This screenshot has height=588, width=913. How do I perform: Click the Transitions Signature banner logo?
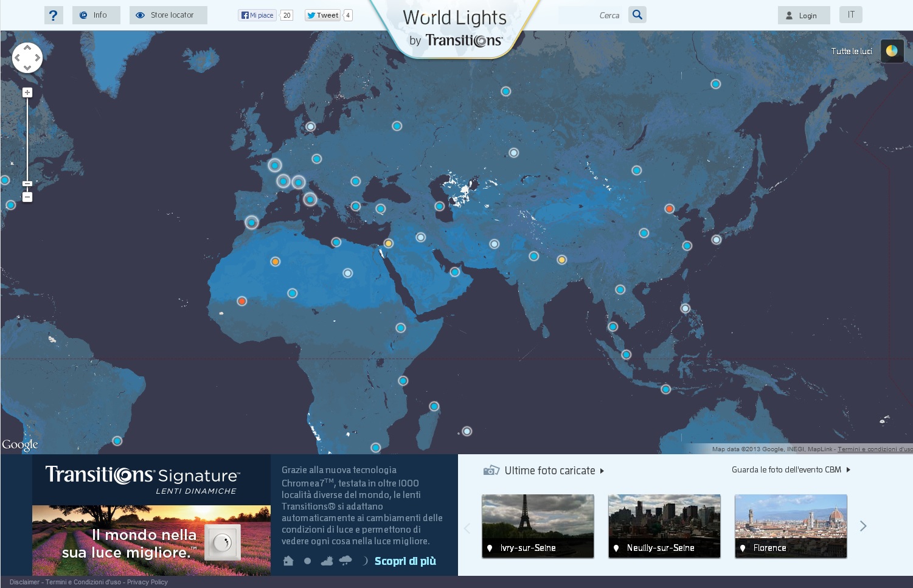coord(143,479)
